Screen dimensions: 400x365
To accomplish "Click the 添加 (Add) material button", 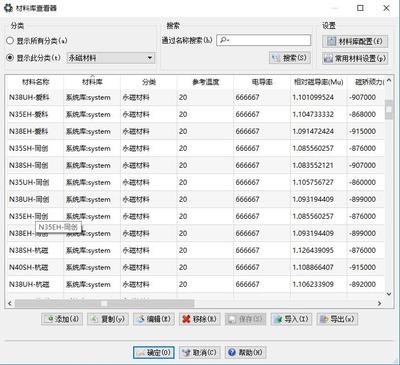I will [x=62, y=319].
